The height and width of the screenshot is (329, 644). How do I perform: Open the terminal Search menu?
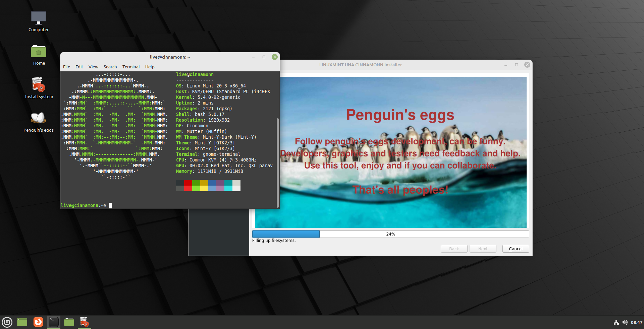point(110,67)
